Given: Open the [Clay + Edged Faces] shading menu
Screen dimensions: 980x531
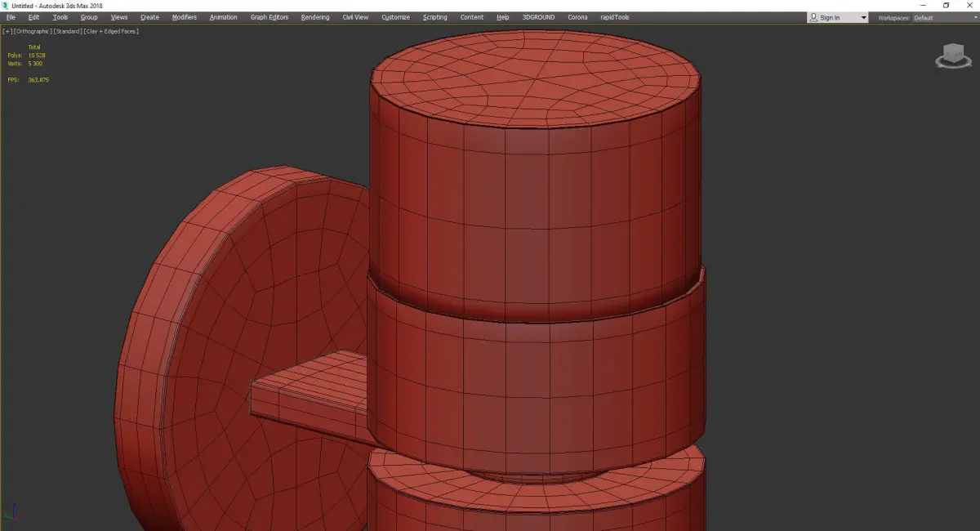Looking at the screenshot, I should (x=110, y=31).
